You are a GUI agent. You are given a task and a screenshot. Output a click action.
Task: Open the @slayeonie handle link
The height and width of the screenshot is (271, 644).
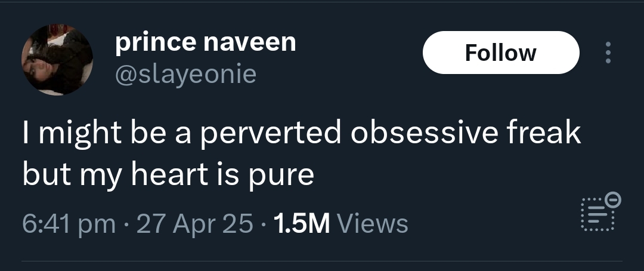click(x=185, y=74)
